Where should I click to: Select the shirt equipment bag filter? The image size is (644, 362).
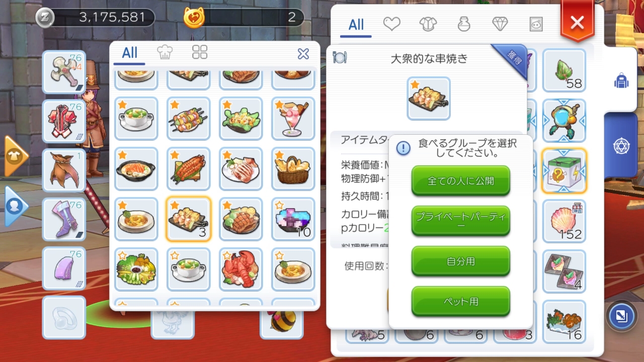(428, 24)
